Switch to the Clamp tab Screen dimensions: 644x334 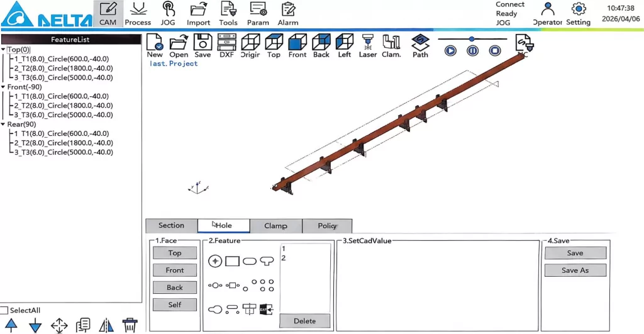[x=275, y=226]
